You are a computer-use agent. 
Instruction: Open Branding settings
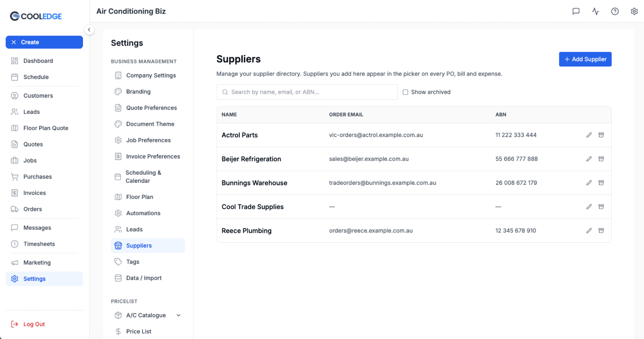point(148,92)
